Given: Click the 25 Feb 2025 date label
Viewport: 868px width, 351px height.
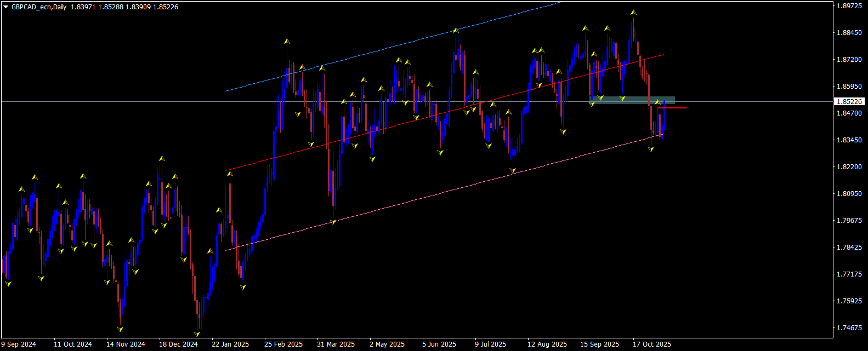Looking at the screenshot, I should 283,344.
